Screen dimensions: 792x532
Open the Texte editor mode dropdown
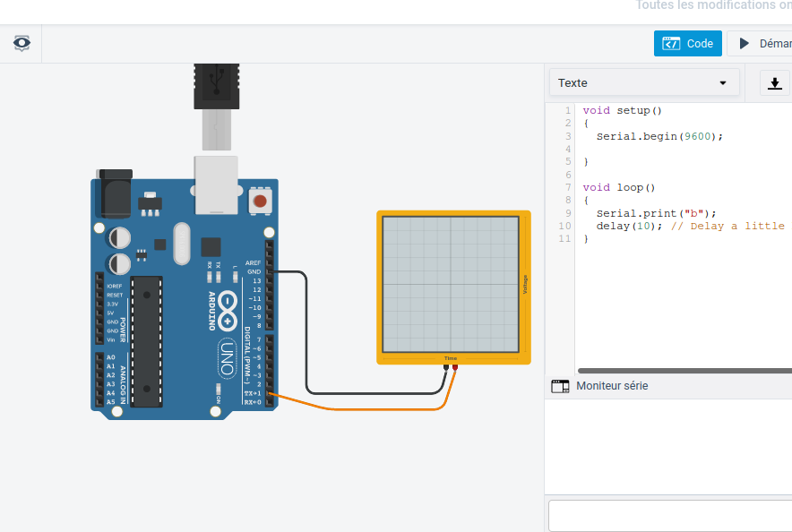(643, 83)
